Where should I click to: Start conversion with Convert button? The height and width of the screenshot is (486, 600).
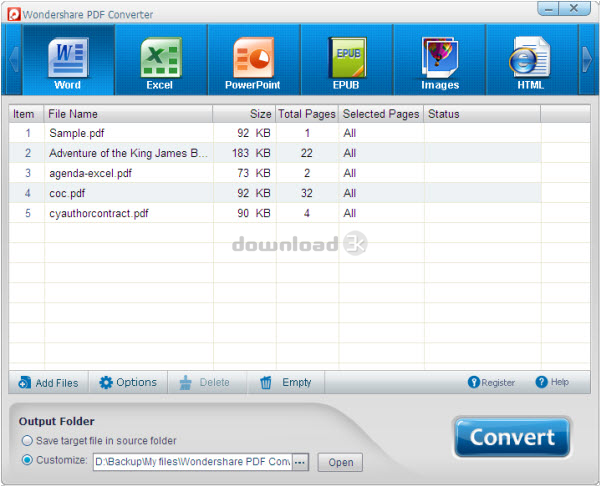[512, 437]
